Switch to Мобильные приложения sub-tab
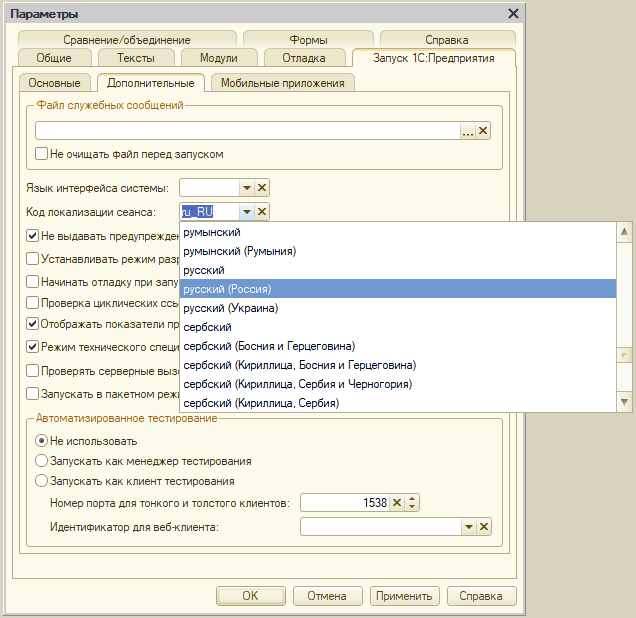The height and width of the screenshot is (618, 636). pyautogui.click(x=283, y=83)
